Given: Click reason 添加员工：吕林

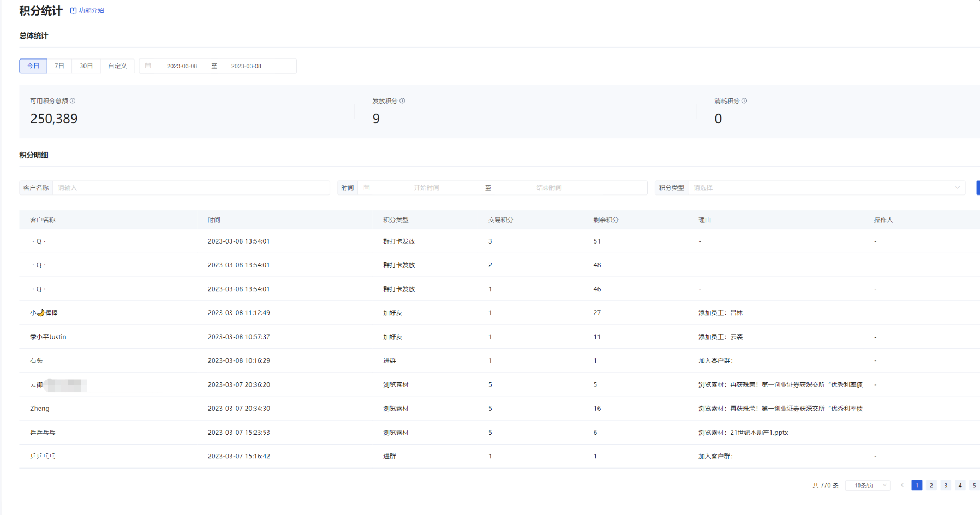Looking at the screenshot, I should tap(720, 313).
